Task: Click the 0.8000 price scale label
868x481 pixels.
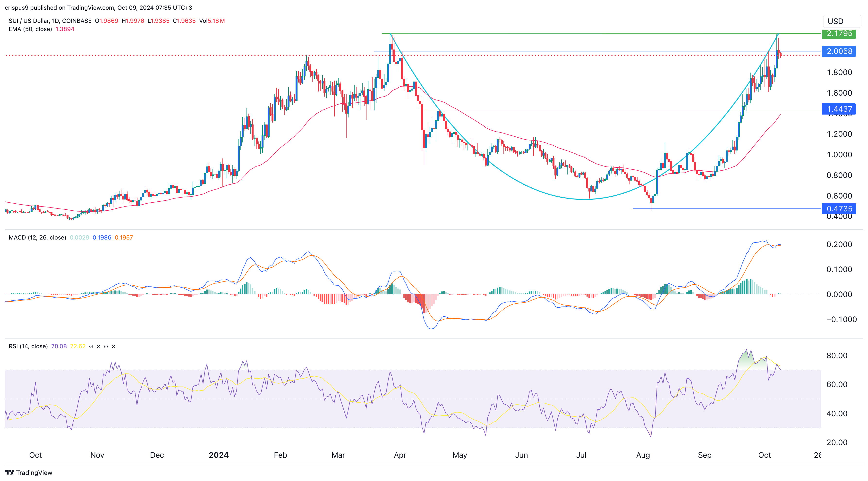Action: point(839,175)
